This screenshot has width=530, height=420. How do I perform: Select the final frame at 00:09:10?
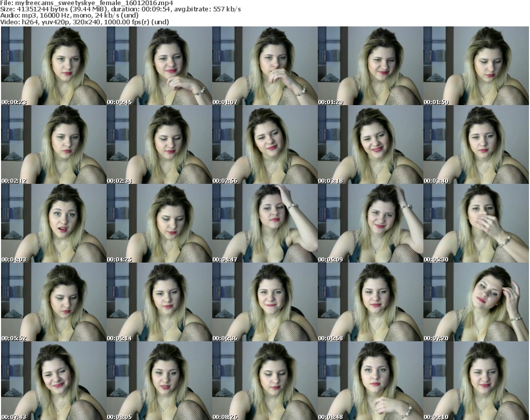click(476, 381)
